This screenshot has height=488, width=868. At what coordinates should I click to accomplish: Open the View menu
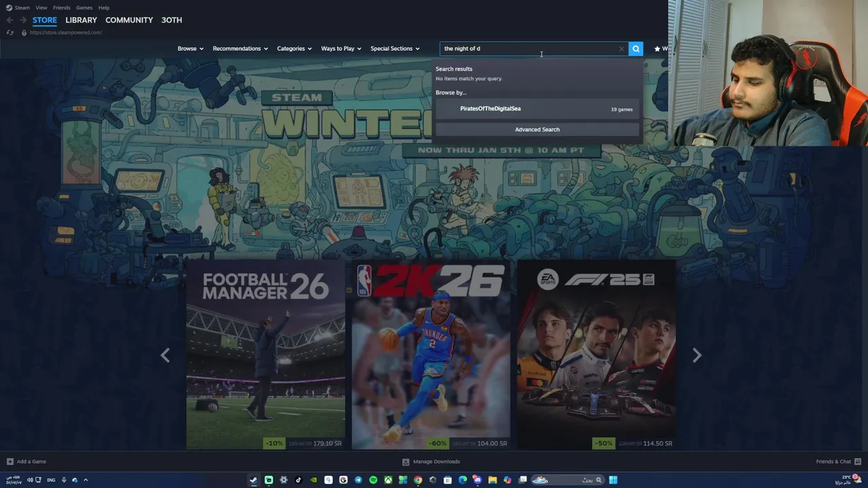tap(41, 7)
